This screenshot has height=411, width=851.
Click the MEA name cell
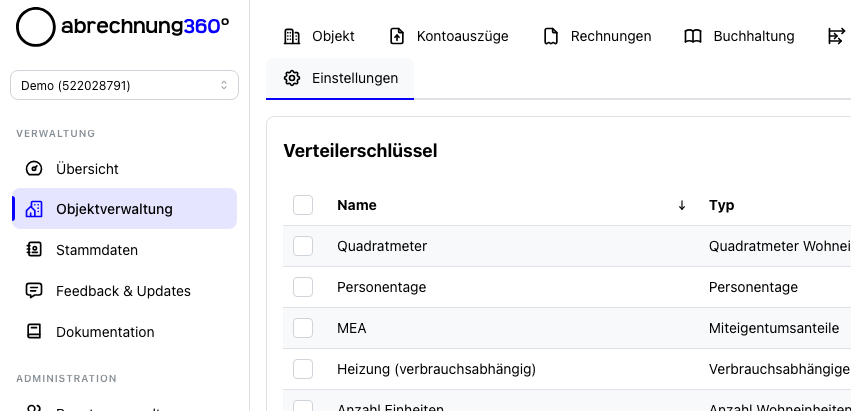pyautogui.click(x=352, y=328)
